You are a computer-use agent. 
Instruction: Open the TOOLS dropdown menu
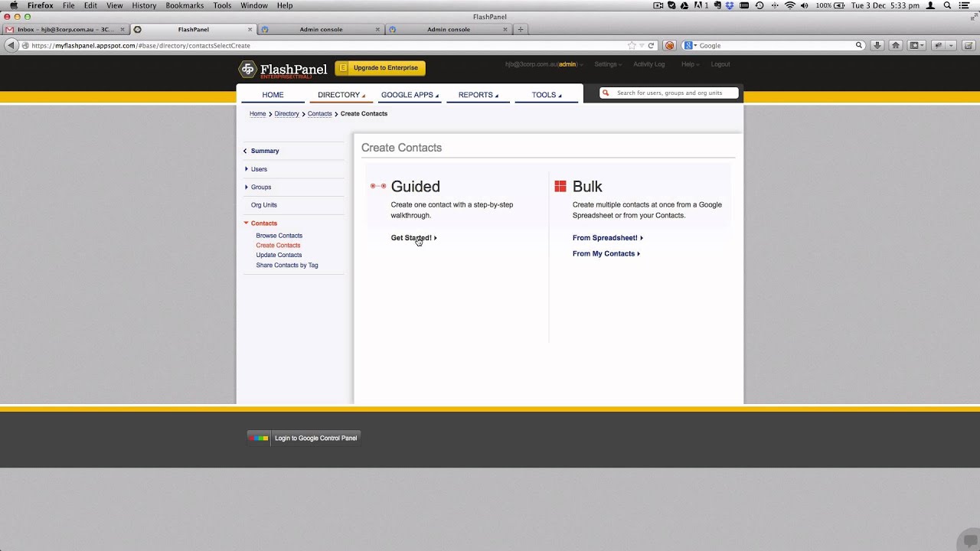coord(547,95)
